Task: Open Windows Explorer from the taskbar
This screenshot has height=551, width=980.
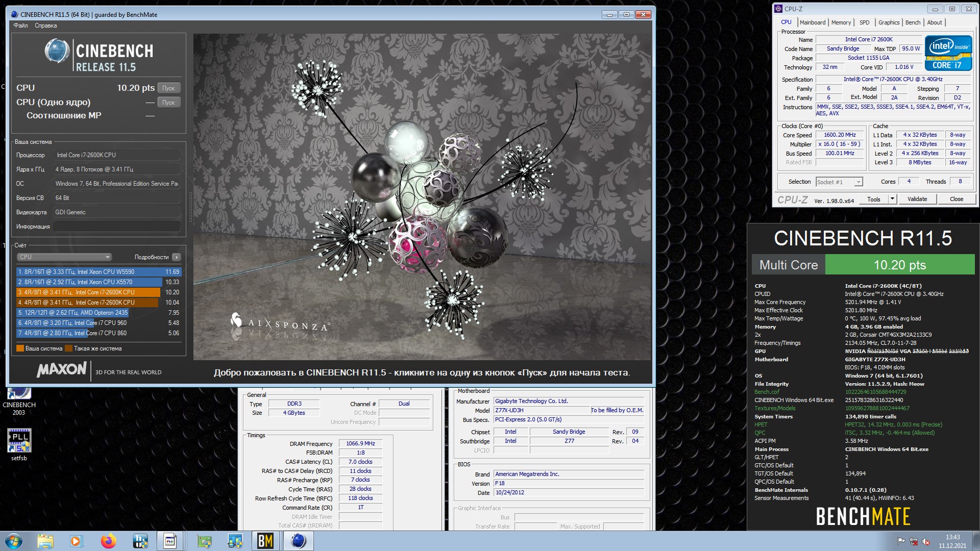Action: [x=45, y=541]
